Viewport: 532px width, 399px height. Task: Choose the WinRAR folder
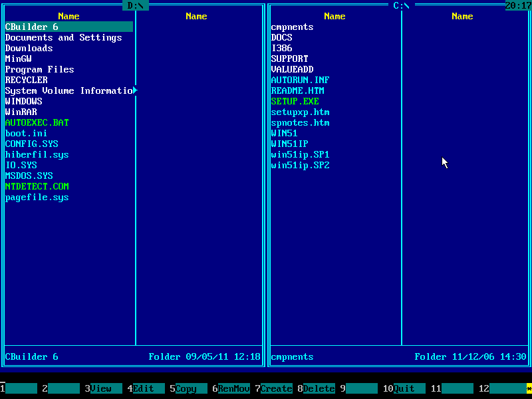coord(21,112)
